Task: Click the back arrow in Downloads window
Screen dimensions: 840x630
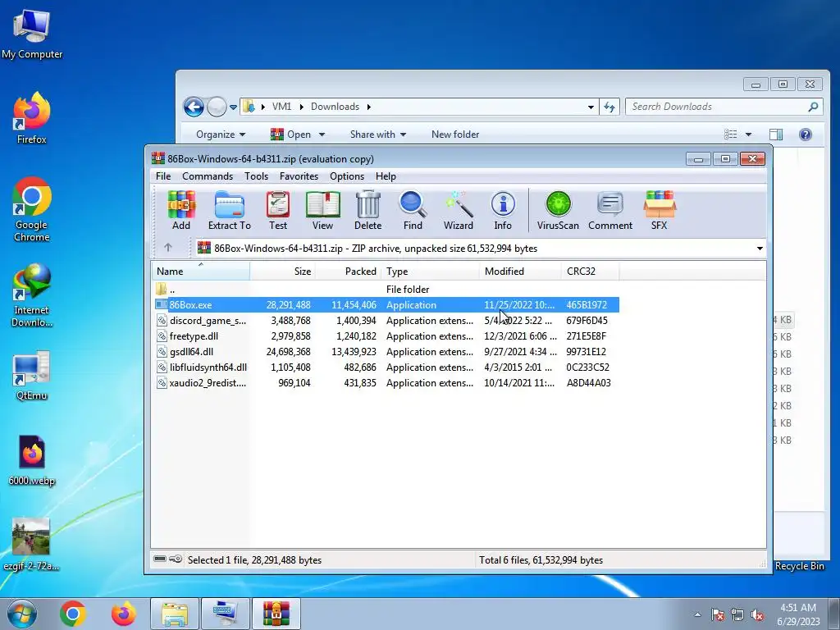Action: [194, 107]
